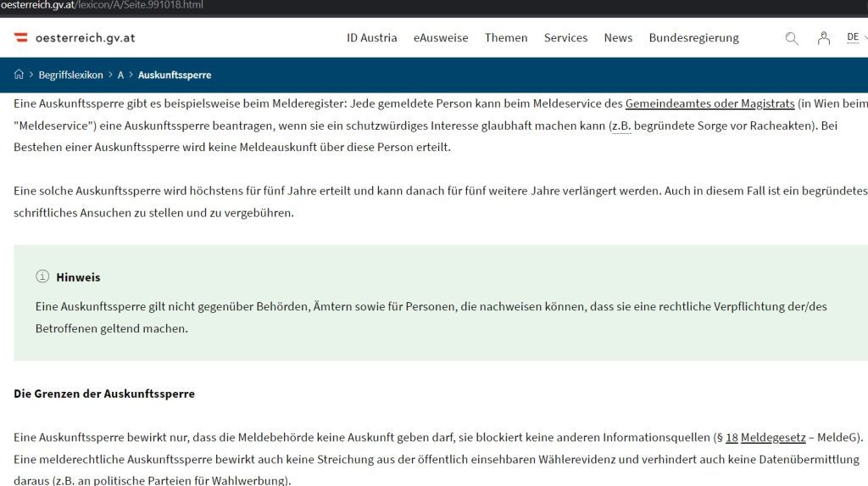Open the Themen navigation menu
The image size is (868, 486).
[506, 38]
